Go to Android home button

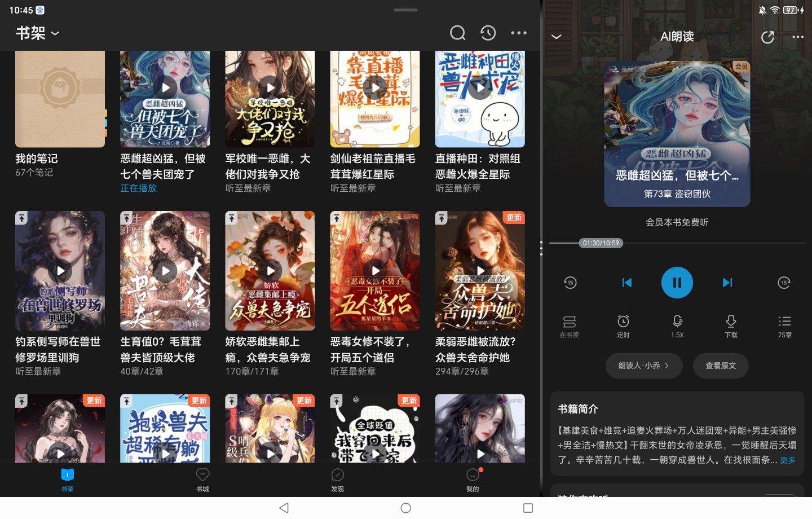click(x=405, y=508)
